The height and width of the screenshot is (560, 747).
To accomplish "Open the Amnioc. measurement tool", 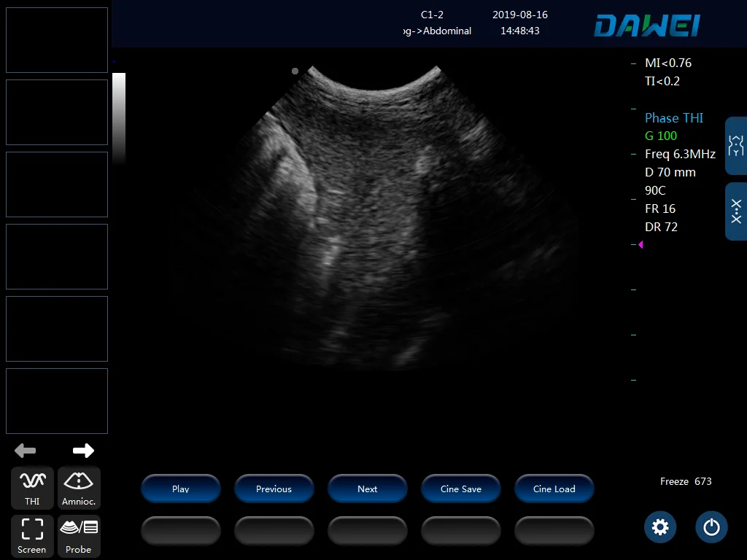I will click(x=78, y=488).
